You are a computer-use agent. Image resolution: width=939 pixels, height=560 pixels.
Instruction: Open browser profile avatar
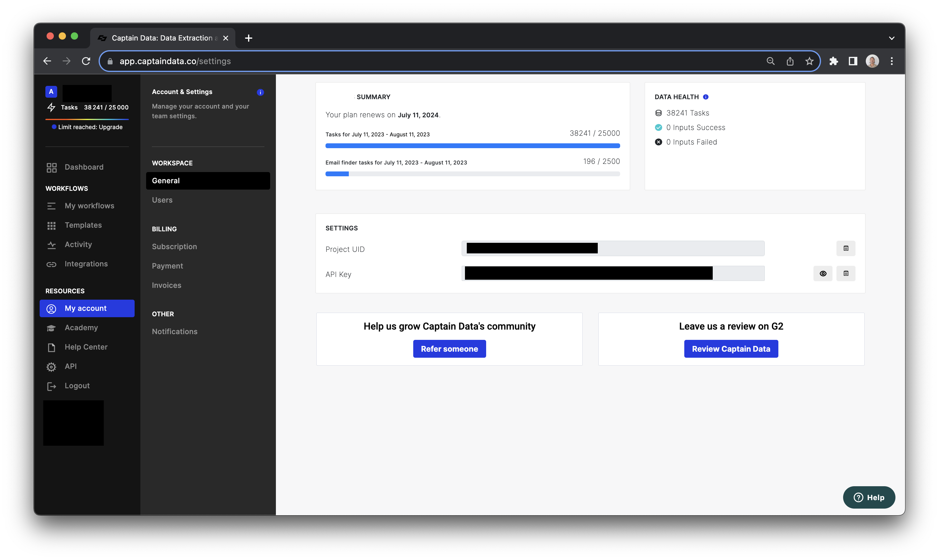point(872,61)
